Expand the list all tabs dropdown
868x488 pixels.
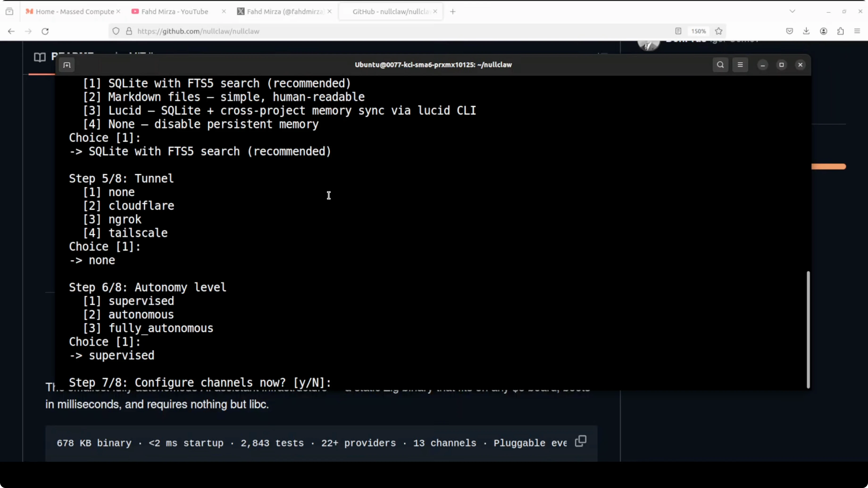click(x=792, y=12)
